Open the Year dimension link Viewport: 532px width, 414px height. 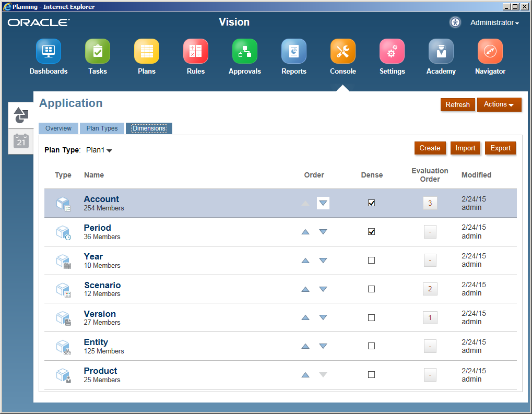tap(93, 256)
